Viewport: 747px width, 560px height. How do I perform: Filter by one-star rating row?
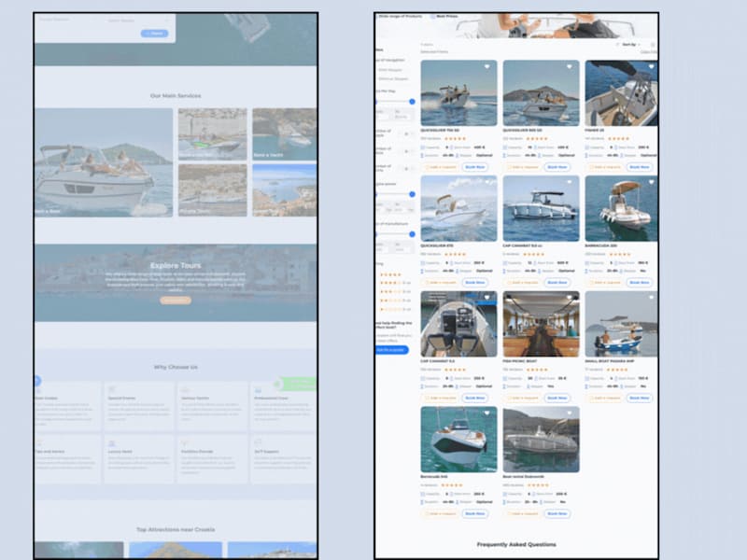pyautogui.click(x=394, y=309)
